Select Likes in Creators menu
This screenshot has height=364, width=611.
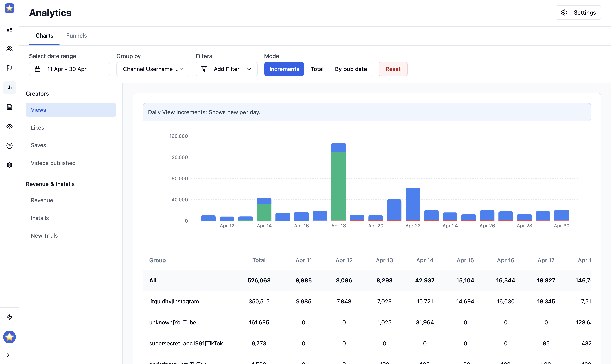click(71, 128)
